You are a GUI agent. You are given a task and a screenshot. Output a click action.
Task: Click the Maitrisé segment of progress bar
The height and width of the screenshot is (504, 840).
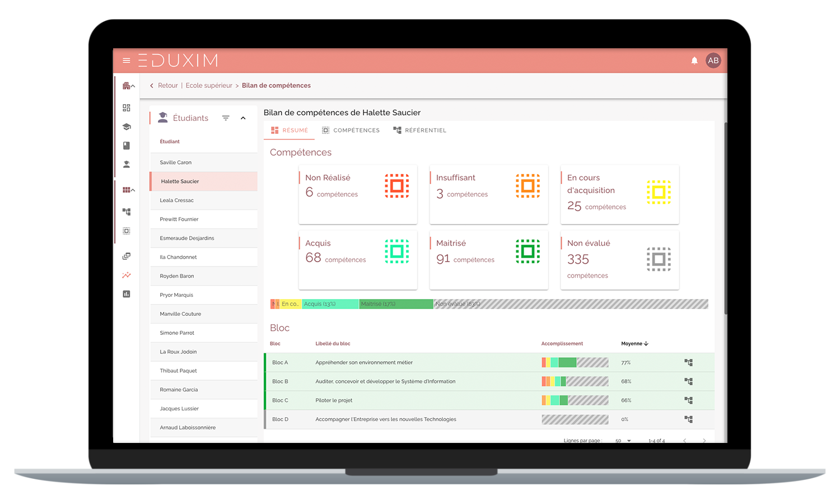pos(396,304)
